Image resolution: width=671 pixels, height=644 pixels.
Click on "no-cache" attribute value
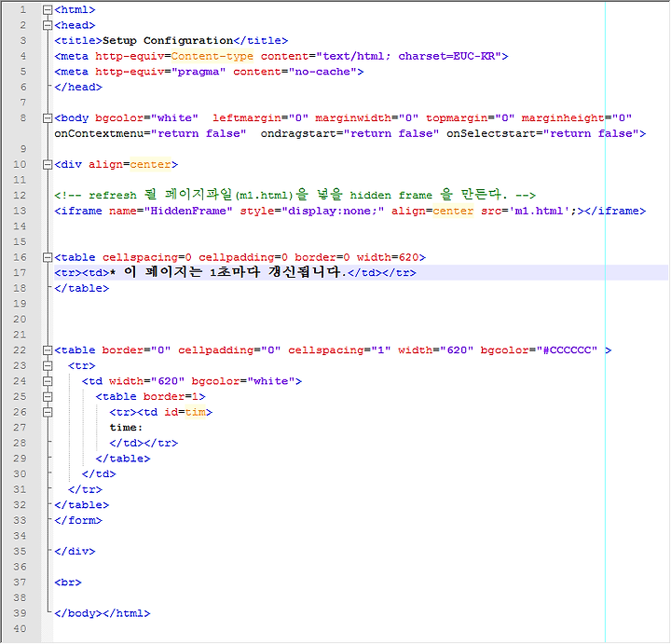tap(322, 72)
